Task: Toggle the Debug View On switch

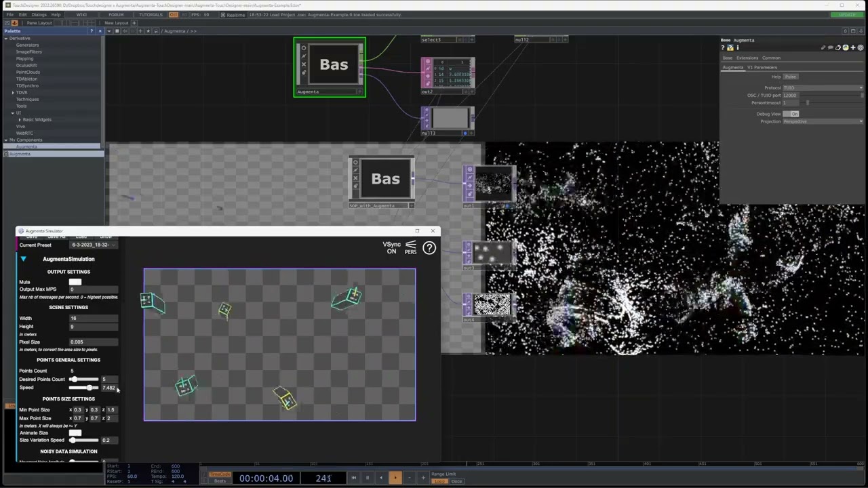Action: pos(791,114)
